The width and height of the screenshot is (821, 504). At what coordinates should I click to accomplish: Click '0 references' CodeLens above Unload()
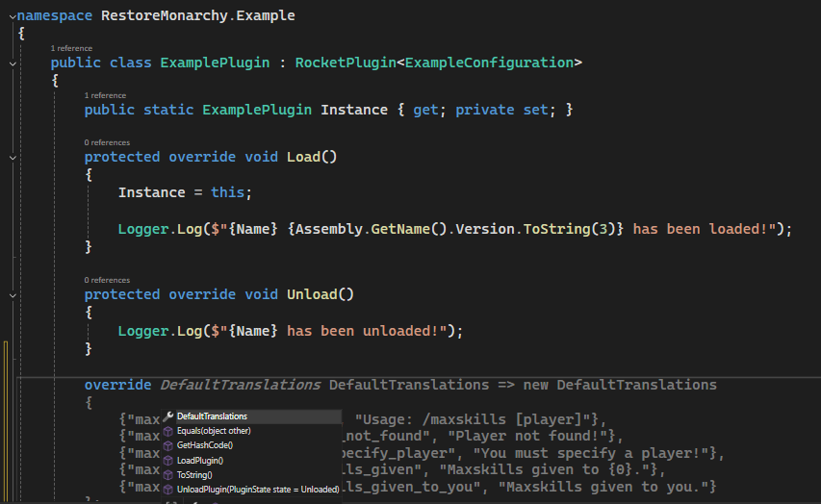click(107, 280)
